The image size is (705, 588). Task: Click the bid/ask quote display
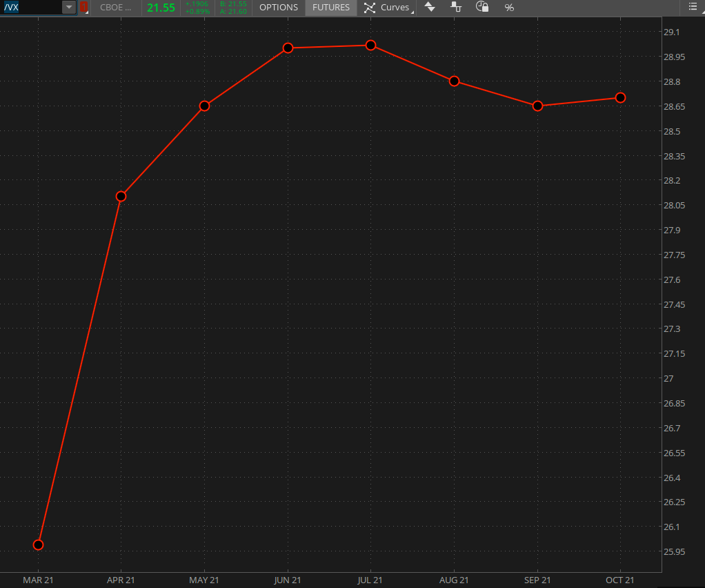click(x=233, y=8)
